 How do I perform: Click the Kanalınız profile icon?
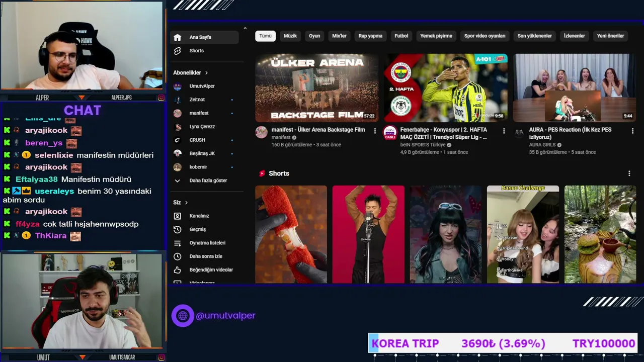coord(177,216)
